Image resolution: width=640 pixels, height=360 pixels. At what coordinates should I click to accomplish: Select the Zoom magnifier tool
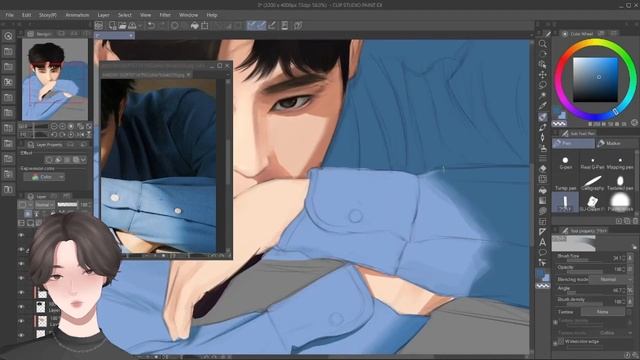(542, 44)
